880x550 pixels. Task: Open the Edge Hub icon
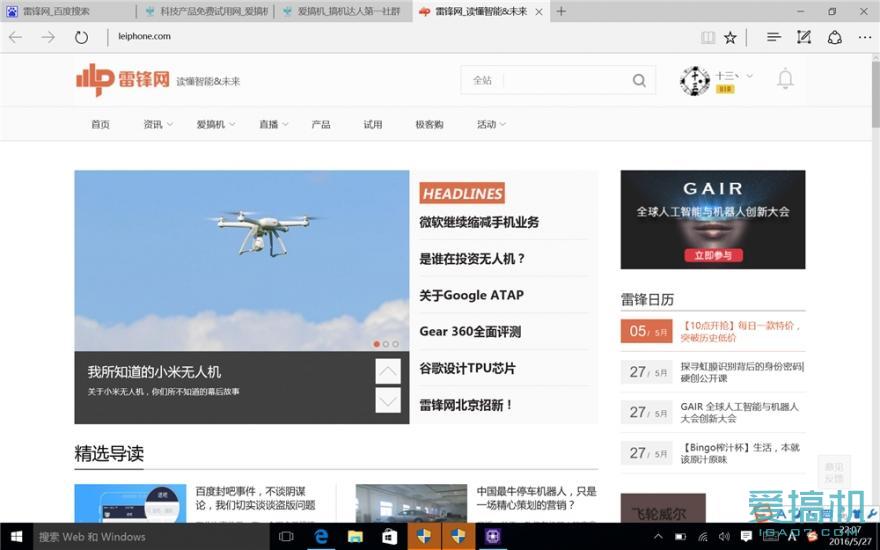(x=774, y=37)
